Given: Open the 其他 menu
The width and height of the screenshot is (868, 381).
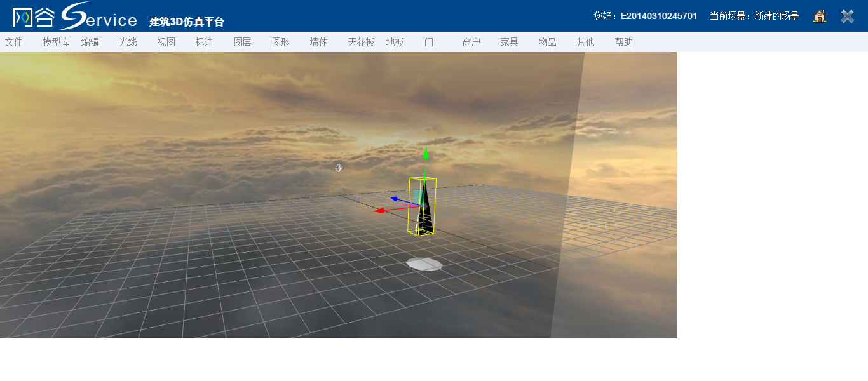Looking at the screenshot, I should 586,42.
